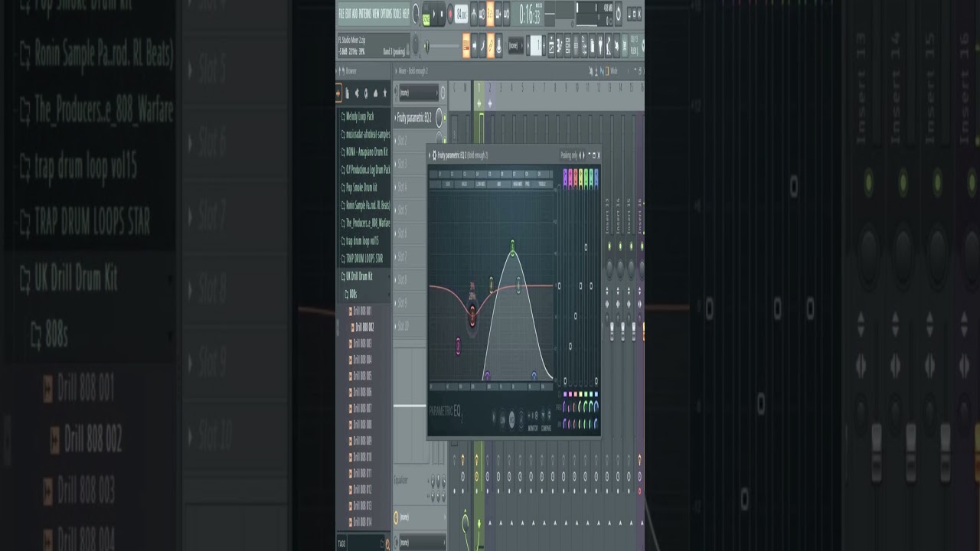Image resolution: width=980 pixels, height=551 pixels.
Task: Click the gear icon in EQ title bar
Action: (434, 155)
